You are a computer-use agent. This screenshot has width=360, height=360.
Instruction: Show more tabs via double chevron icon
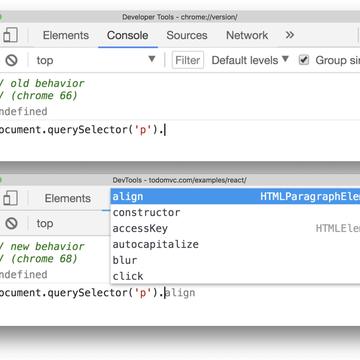(290, 35)
